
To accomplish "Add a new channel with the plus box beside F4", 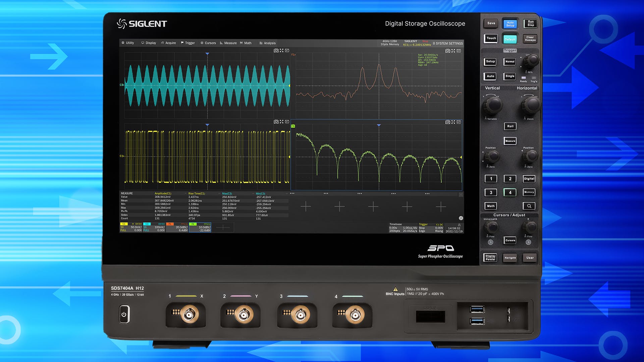I will [x=223, y=228].
